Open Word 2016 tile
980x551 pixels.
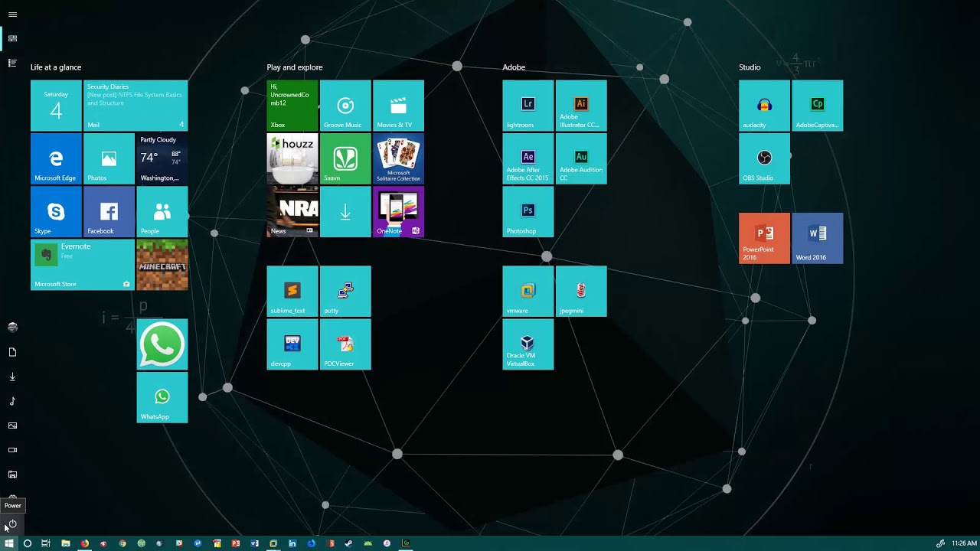tap(818, 239)
